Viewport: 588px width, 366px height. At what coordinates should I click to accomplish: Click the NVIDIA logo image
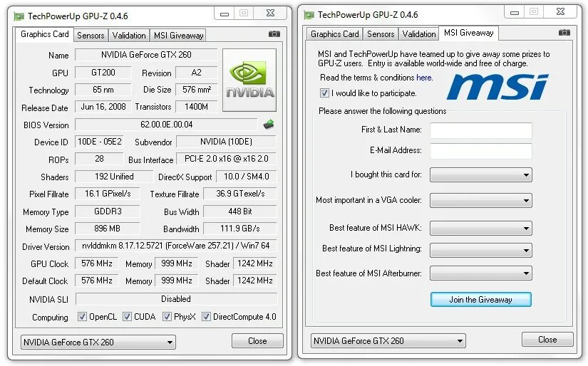[249, 80]
